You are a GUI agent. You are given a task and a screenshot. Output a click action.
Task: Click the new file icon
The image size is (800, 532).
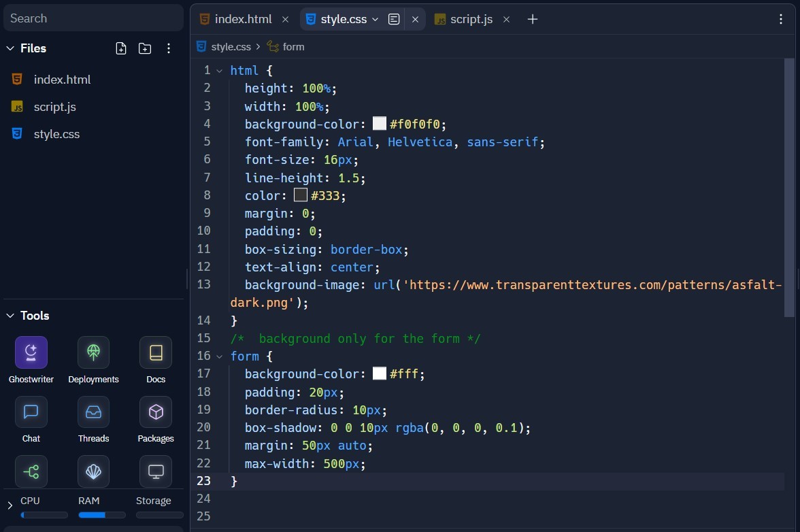point(121,48)
